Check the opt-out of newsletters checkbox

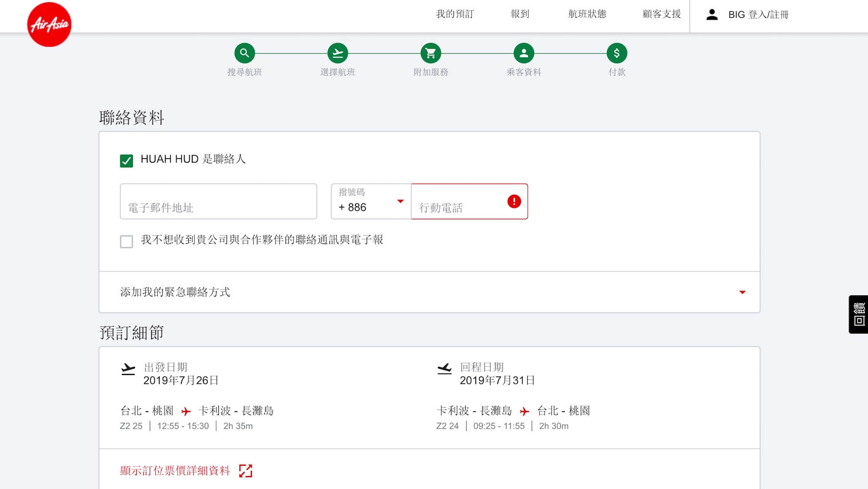(126, 241)
